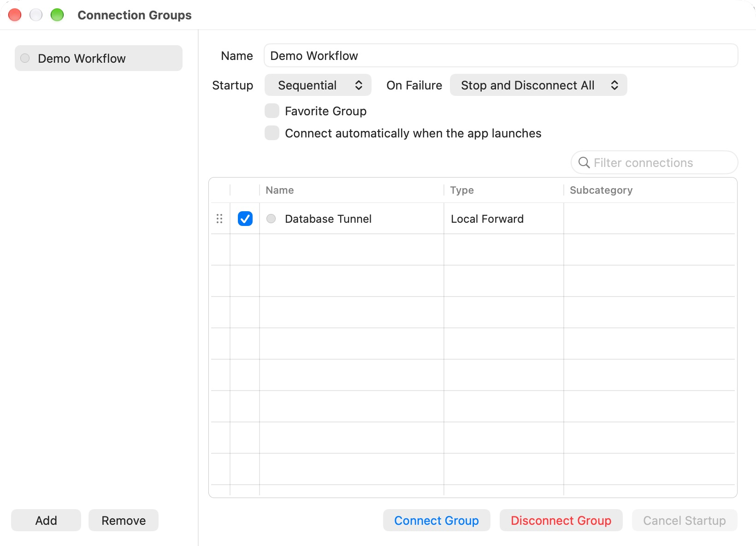
Task: Click Connect Group button
Action: 437,520
